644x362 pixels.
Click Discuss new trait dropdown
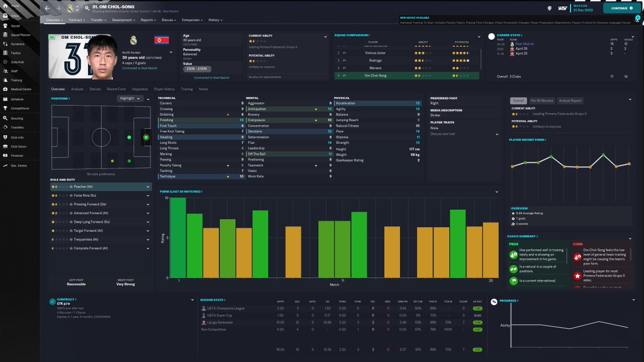point(464,134)
